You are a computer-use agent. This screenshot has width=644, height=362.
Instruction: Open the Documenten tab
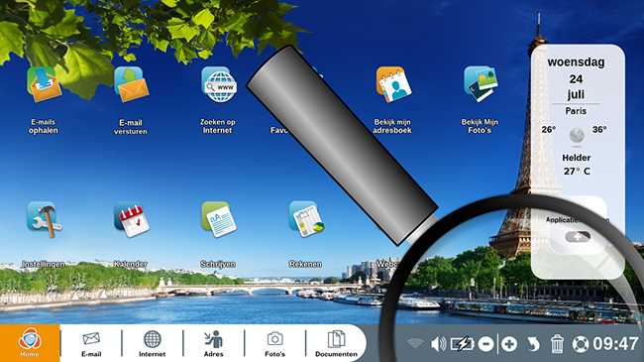point(336,344)
